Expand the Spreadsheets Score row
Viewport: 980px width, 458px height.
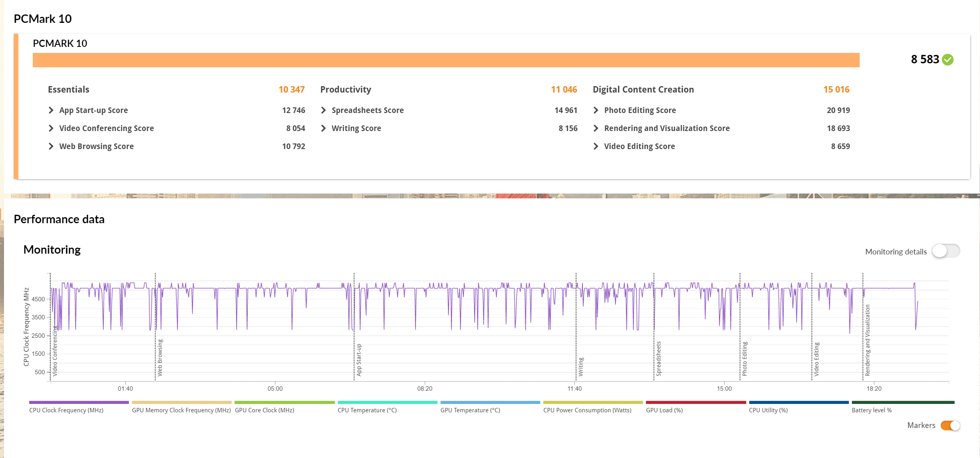click(x=323, y=110)
